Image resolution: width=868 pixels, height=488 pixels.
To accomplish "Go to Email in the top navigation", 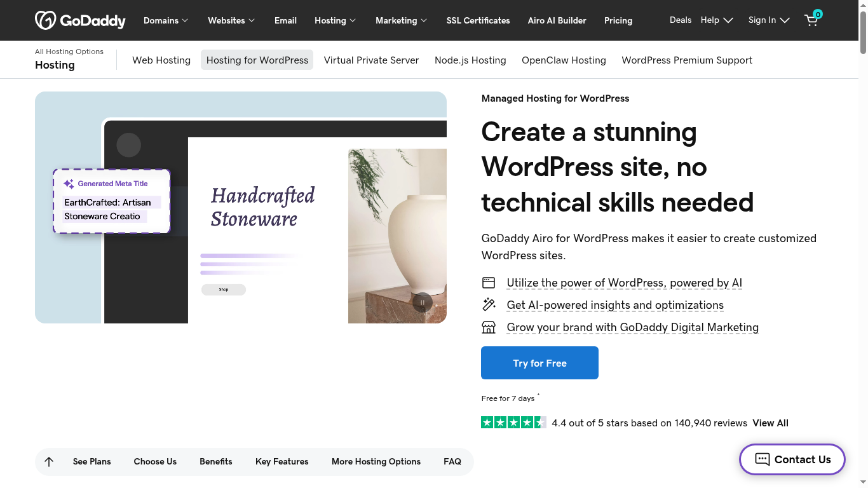I will (285, 20).
